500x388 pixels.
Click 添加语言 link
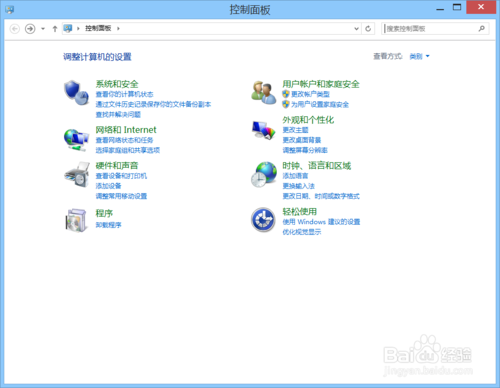click(x=295, y=176)
